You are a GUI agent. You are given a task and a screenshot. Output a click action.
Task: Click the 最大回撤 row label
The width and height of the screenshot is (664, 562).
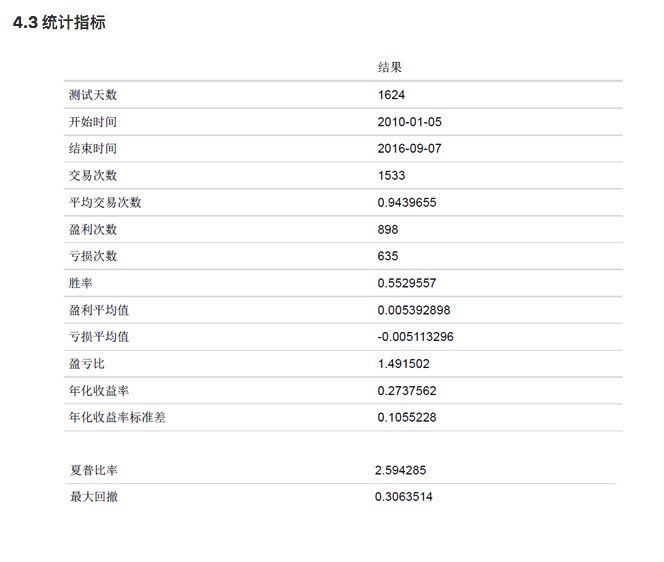94,497
